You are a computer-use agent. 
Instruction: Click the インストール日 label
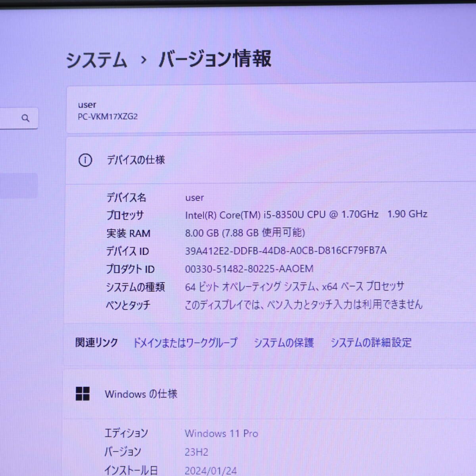[x=131, y=470]
